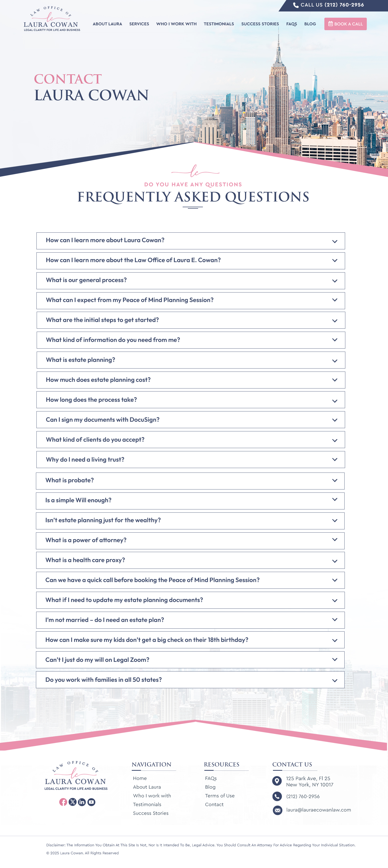Open Terms of Use footer link
Image resolution: width=388 pixels, height=868 pixels.
(x=220, y=795)
